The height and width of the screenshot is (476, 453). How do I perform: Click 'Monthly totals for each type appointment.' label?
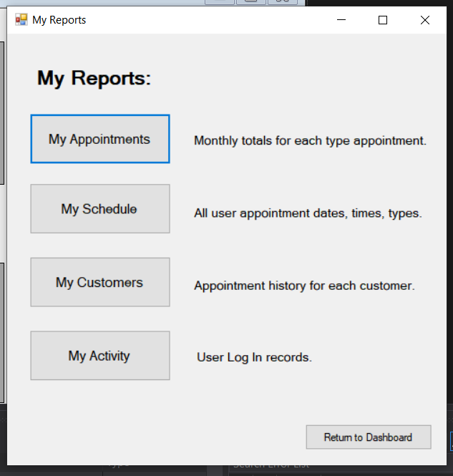310,141
